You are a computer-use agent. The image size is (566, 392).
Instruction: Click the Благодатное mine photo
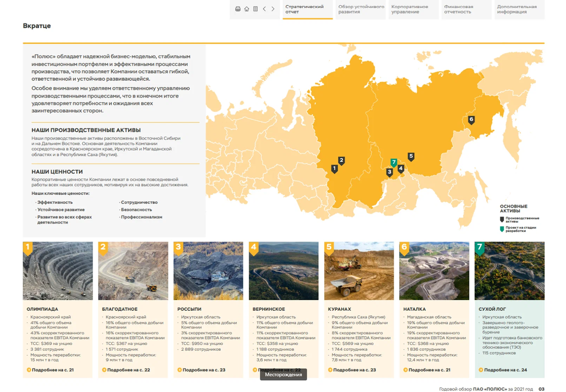click(133, 271)
